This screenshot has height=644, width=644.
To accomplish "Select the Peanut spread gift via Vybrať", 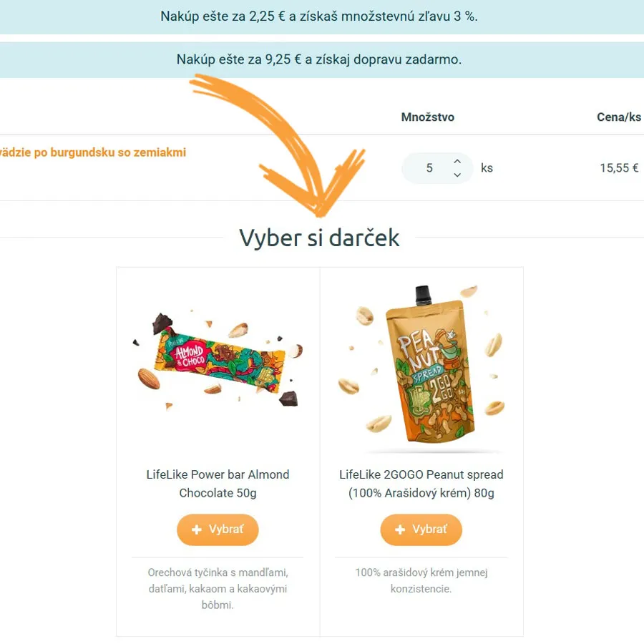I will pos(421,530).
